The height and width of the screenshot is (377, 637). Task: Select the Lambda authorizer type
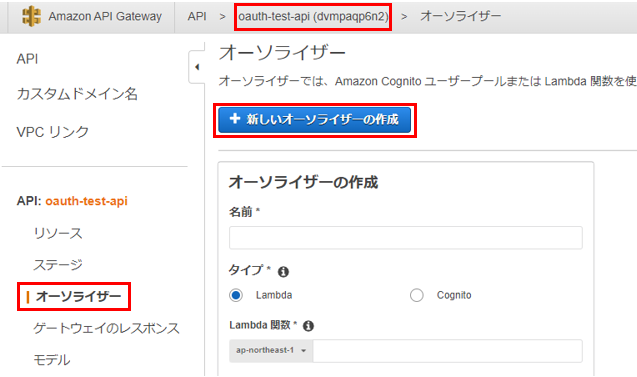click(236, 295)
